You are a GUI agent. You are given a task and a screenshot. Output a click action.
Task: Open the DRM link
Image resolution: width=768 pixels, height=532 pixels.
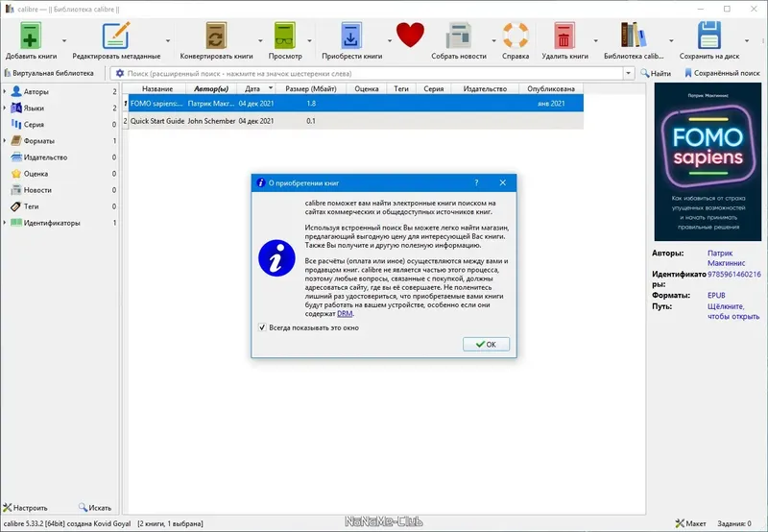(345, 313)
